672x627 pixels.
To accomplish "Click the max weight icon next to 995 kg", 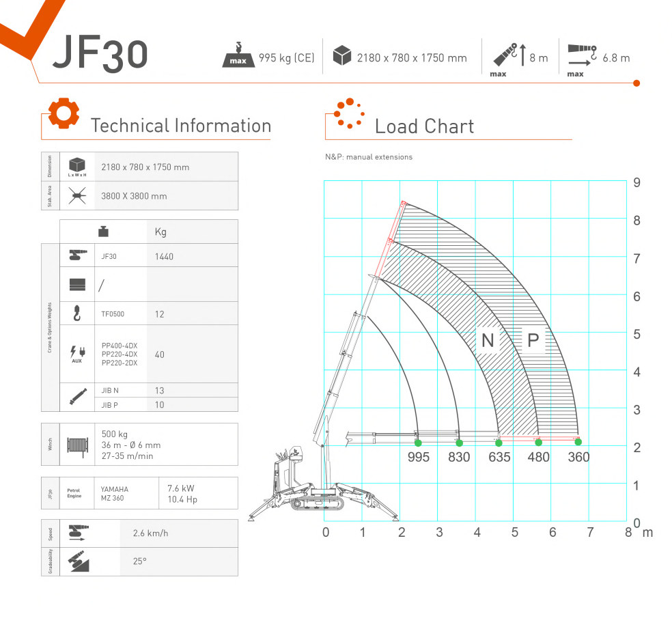I will (x=238, y=55).
